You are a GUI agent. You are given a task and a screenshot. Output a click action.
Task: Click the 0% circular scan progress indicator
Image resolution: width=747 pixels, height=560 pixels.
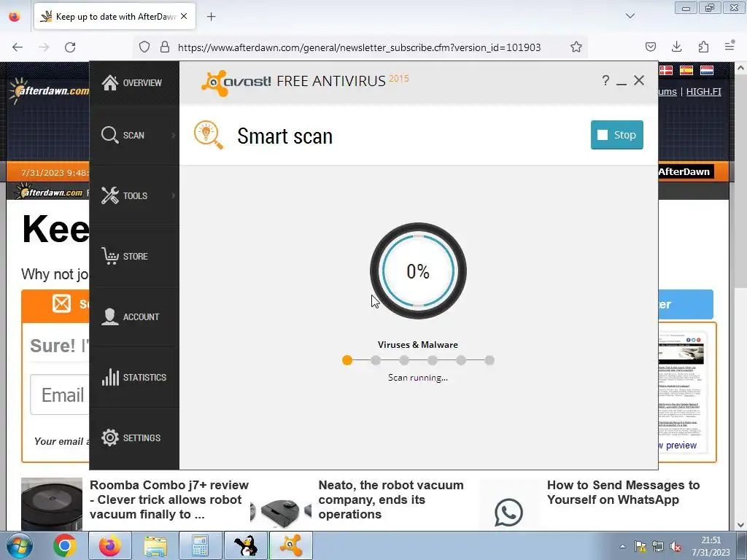pyautogui.click(x=418, y=271)
